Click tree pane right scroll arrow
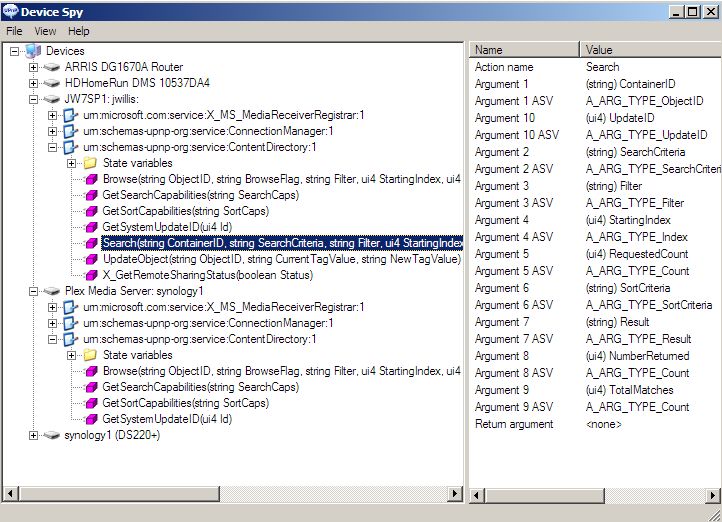This screenshot has height=522, width=722. 454,494
